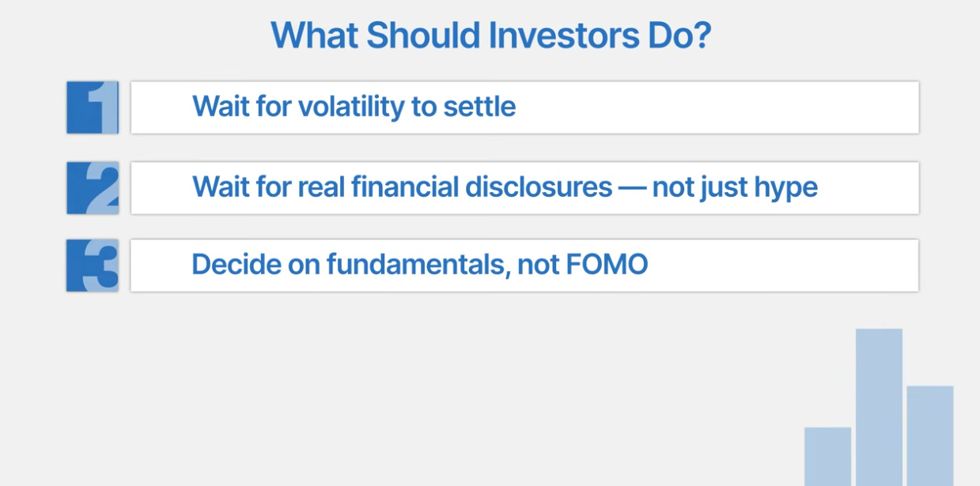Click the 'What Should Investors Do?' title
This screenshot has height=486, width=980.
click(x=491, y=35)
